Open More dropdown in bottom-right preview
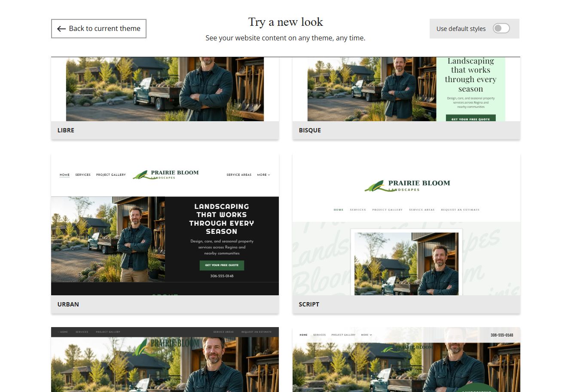Viewport: 571px width, 392px height. tap(366, 335)
